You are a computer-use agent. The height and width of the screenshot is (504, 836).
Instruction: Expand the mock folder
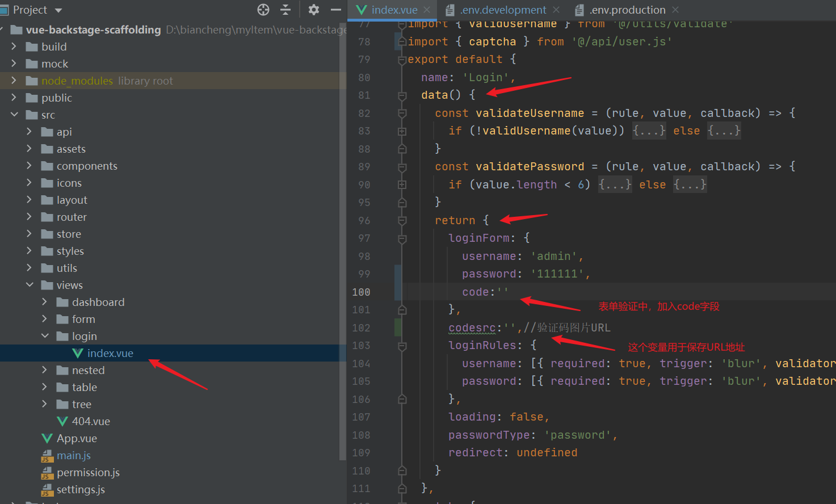click(14, 64)
